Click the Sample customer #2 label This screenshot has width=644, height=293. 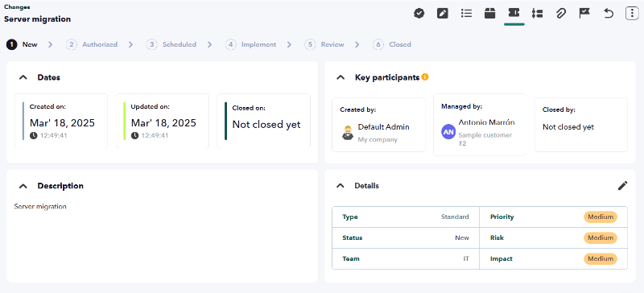pyautogui.click(x=485, y=139)
